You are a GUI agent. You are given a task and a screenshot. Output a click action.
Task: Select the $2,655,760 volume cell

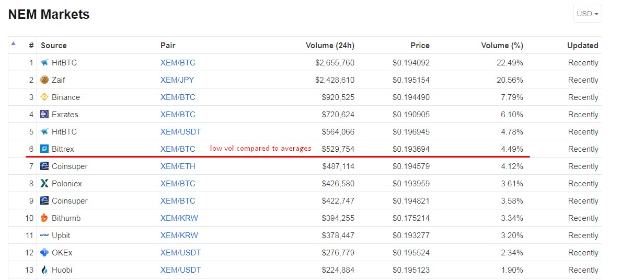coord(335,63)
